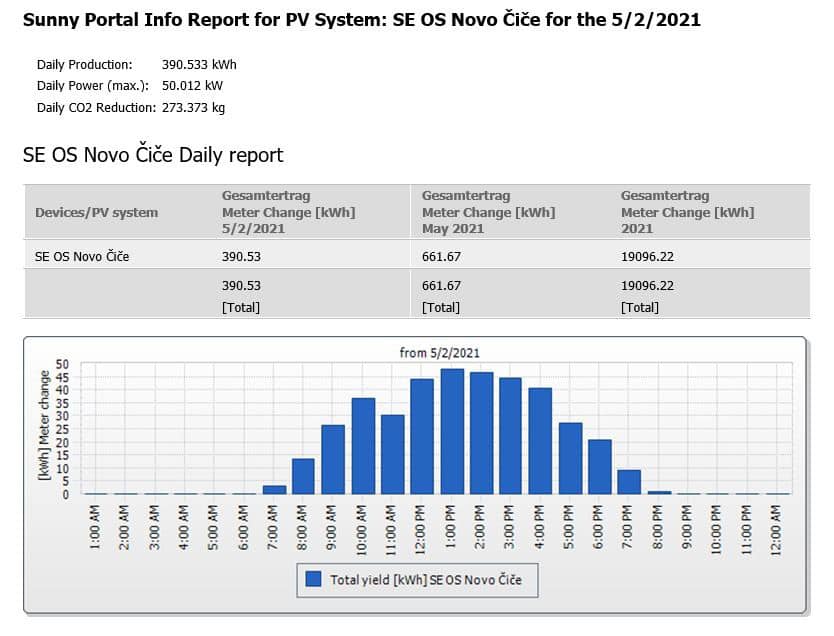Click the 1:00 AM x-axis label
Viewport: 834px width, 636px height.
(94, 527)
